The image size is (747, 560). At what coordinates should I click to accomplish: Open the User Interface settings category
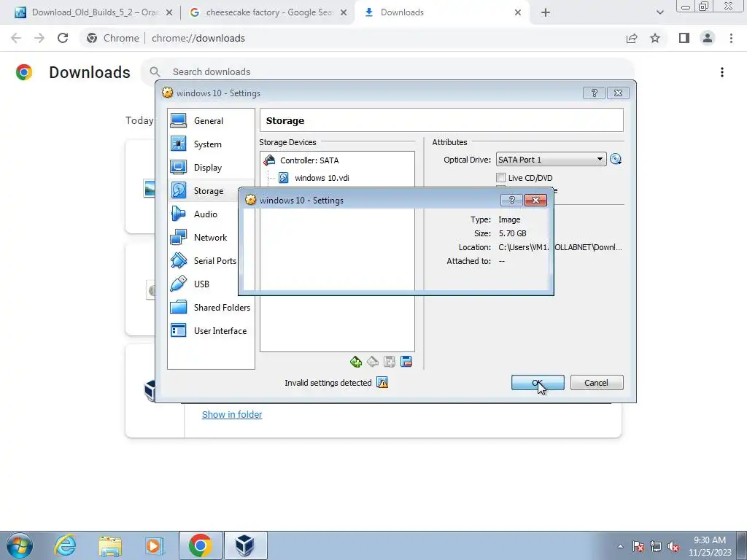click(x=211, y=331)
